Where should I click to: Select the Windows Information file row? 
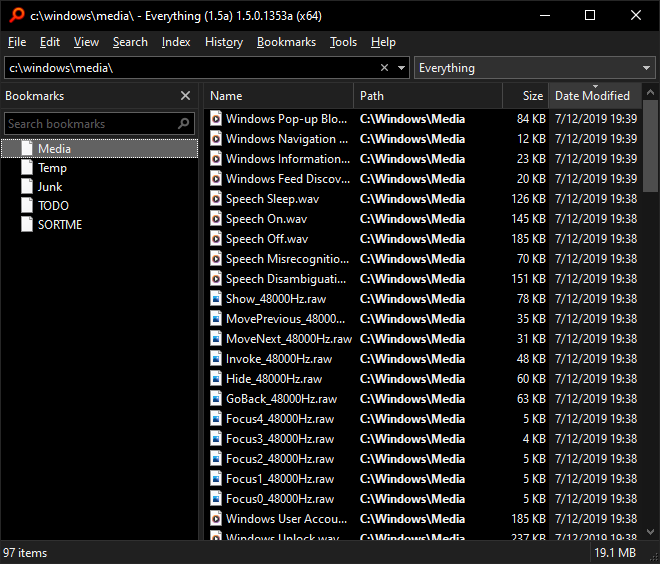[x=423, y=159]
